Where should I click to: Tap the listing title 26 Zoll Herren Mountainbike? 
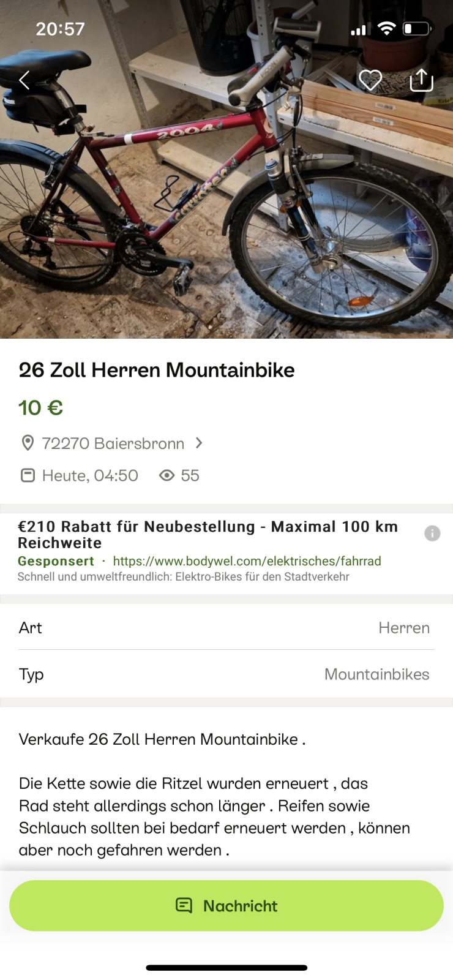pyautogui.click(x=157, y=370)
